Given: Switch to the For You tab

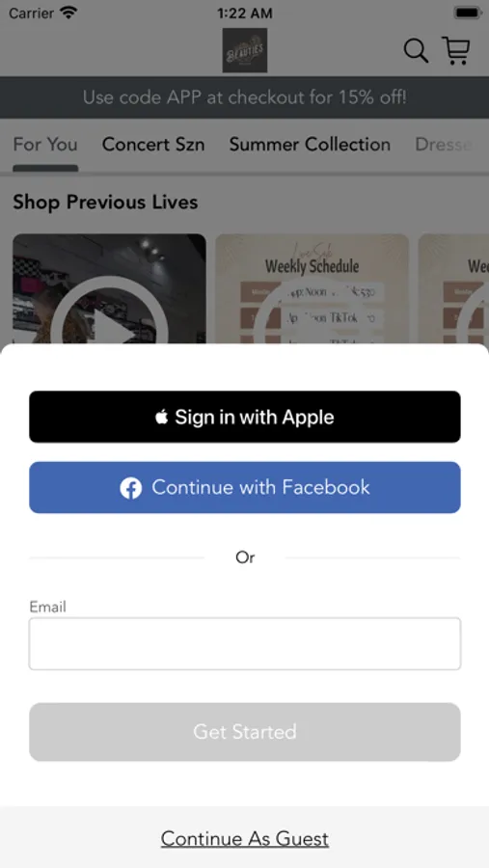Looking at the screenshot, I should pos(45,144).
